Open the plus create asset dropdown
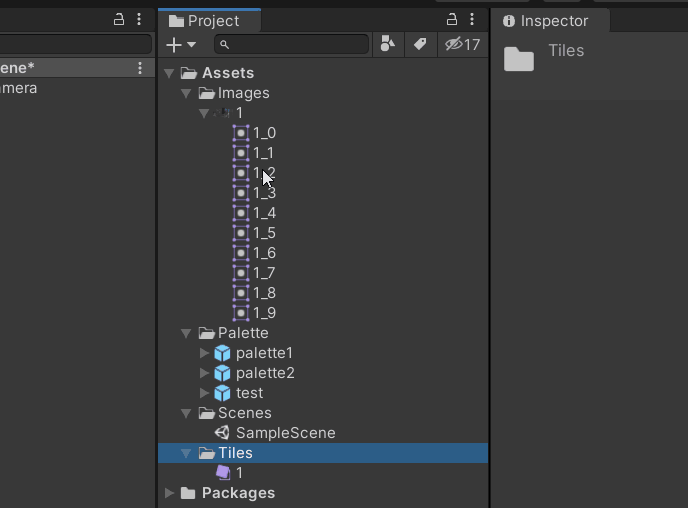Image resolution: width=688 pixels, height=508 pixels. pos(180,44)
